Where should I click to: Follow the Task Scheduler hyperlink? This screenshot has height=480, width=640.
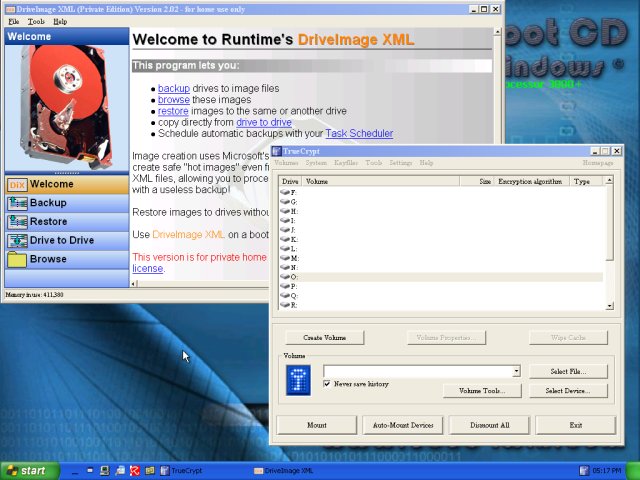pyautogui.click(x=359, y=133)
